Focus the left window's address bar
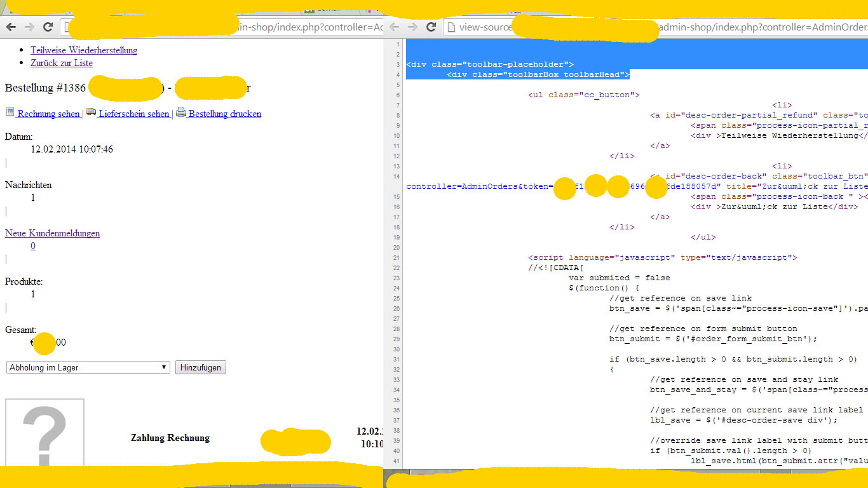 (x=222, y=27)
